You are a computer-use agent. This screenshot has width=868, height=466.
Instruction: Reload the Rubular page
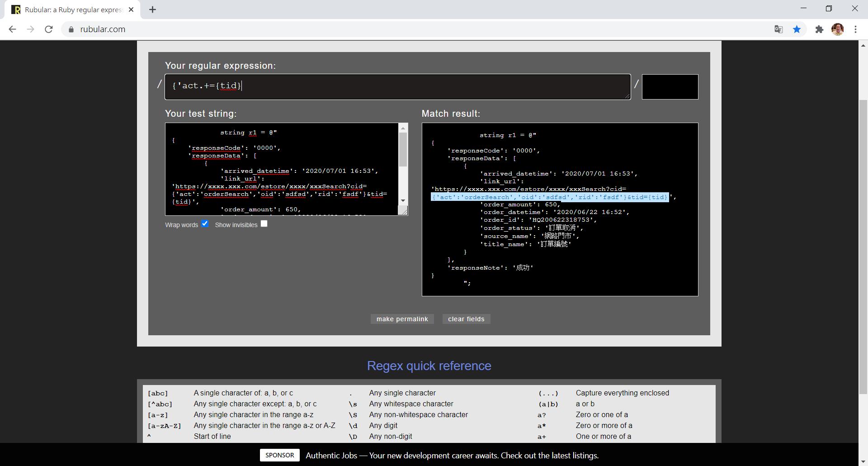tap(49, 29)
